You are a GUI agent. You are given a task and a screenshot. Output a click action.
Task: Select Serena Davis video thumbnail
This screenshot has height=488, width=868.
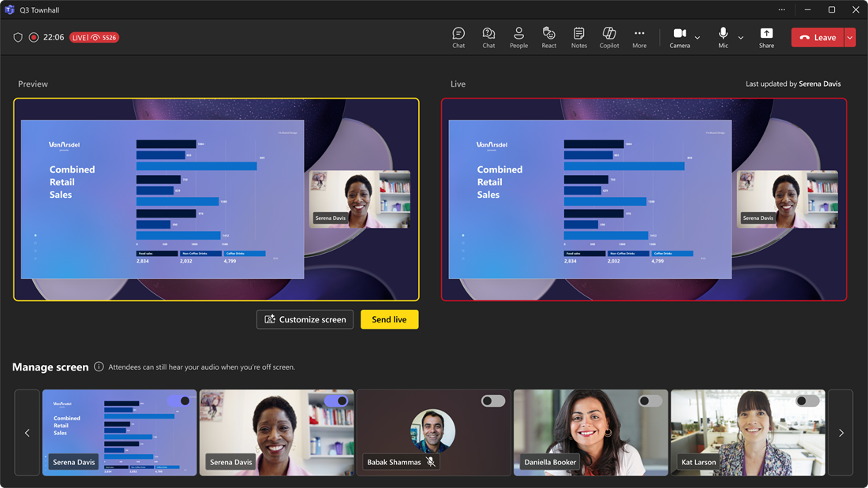click(x=277, y=433)
